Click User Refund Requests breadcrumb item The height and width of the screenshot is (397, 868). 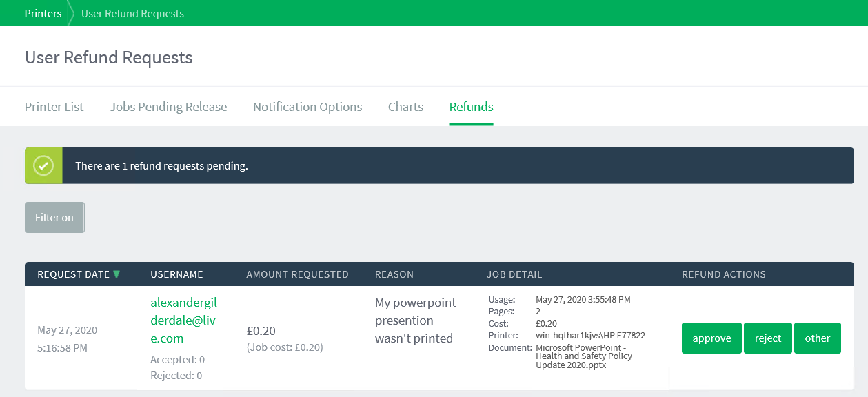[x=132, y=13]
